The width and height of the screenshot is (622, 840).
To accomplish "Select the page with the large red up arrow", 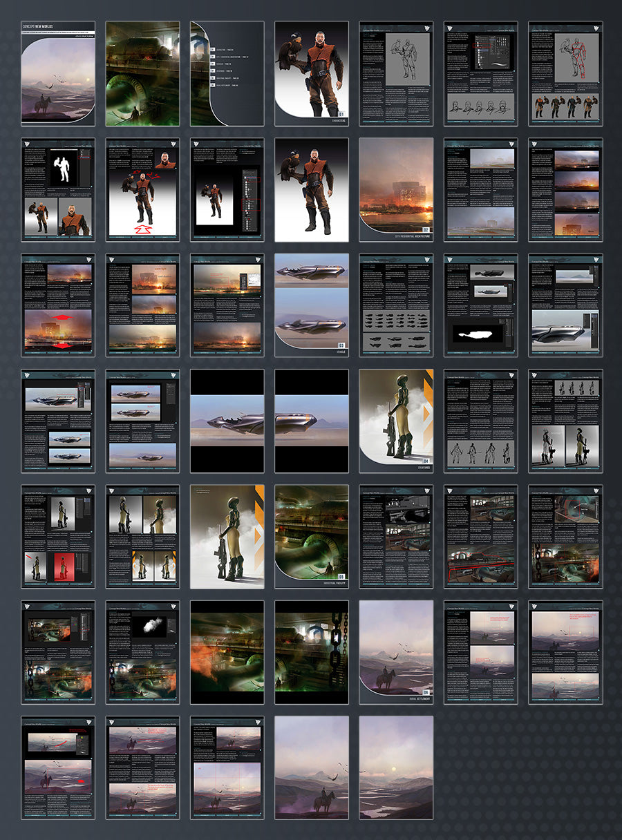I will coord(142,189).
